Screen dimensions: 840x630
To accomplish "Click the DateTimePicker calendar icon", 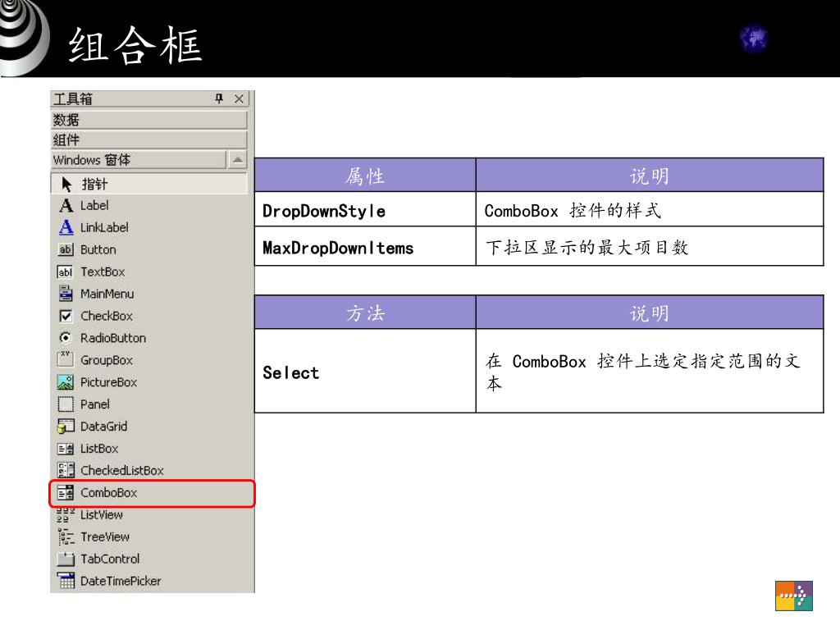I will click(66, 581).
